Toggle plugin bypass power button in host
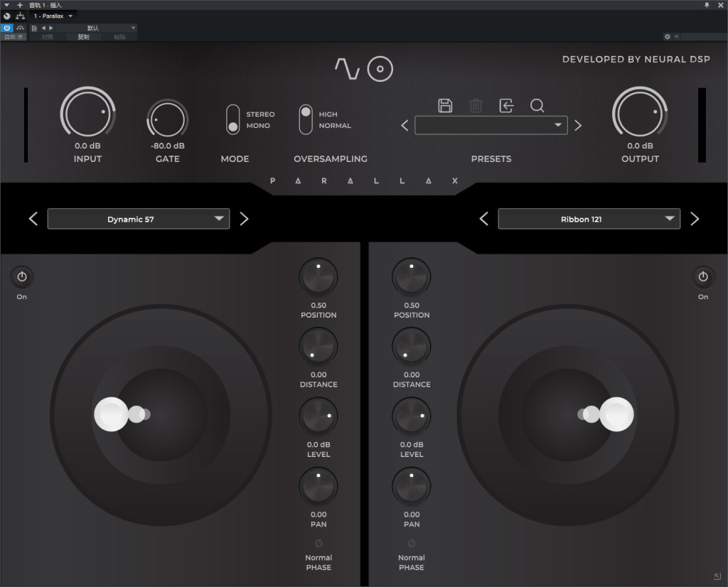This screenshot has height=587, width=728. [7, 28]
